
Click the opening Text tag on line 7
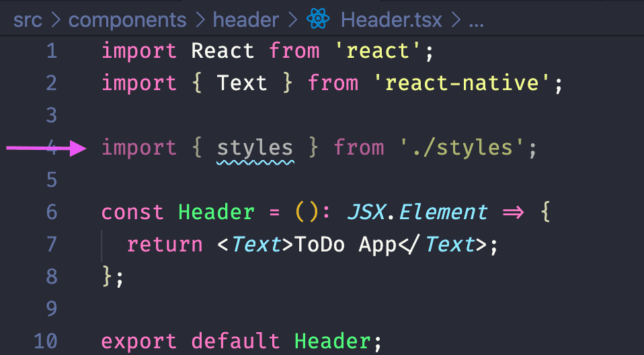pyautogui.click(x=255, y=245)
